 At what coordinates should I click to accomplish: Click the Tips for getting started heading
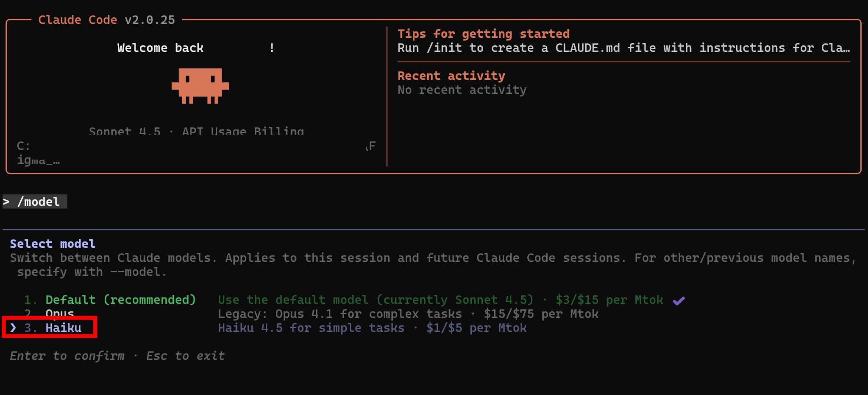(x=483, y=34)
